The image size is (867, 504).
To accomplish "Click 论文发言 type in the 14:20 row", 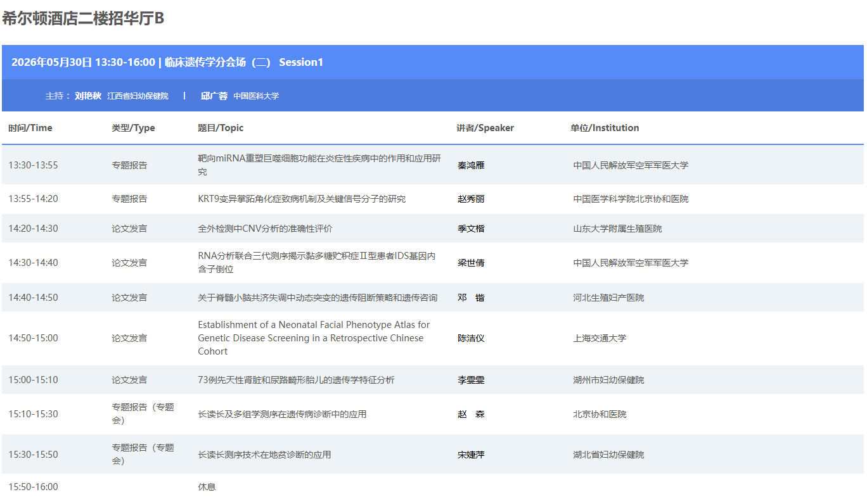I will click(129, 229).
